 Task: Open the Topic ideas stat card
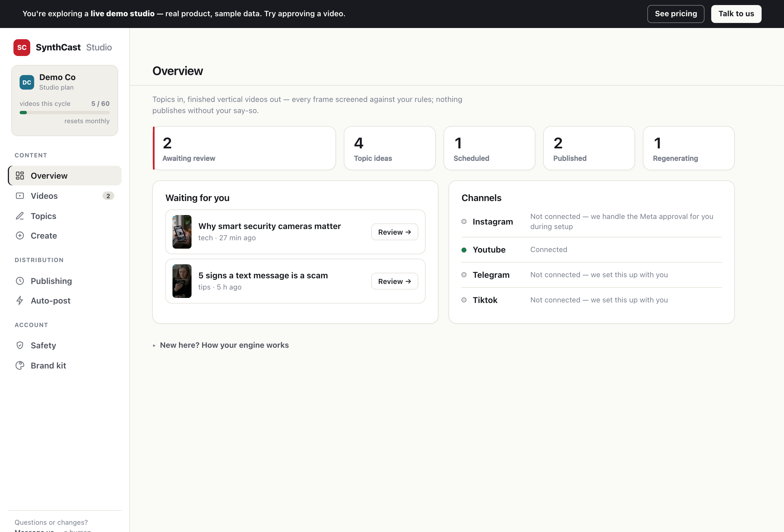390,148
